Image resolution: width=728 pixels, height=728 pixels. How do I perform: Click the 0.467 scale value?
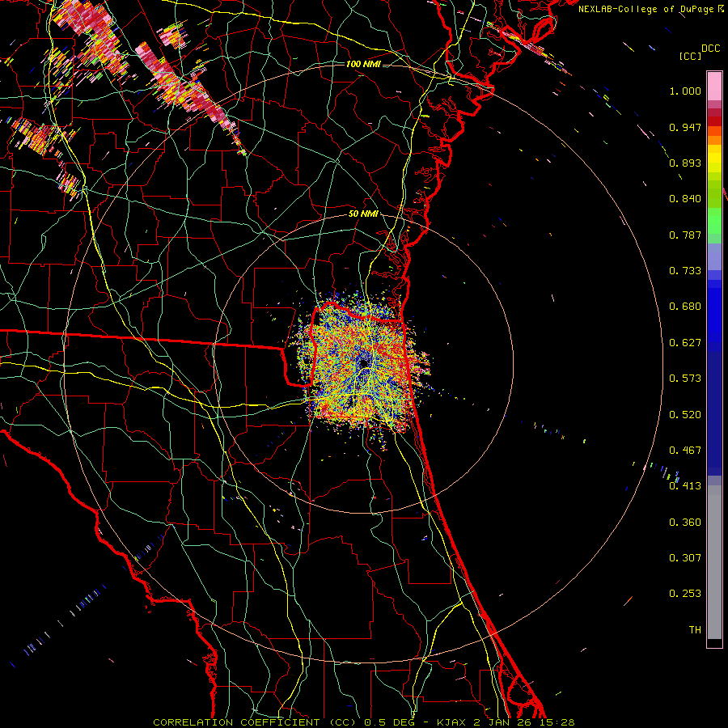685,451
